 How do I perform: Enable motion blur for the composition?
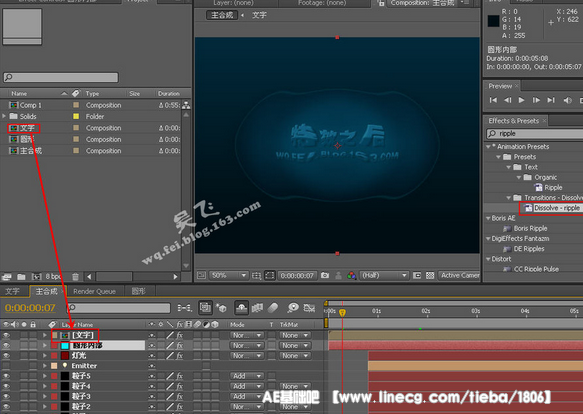point(273,308)
